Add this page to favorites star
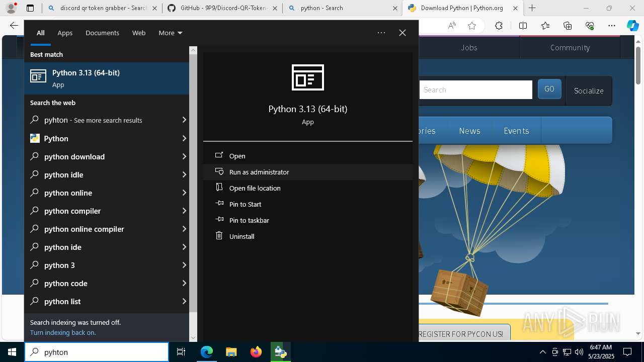This screenshot has width=644, height=362. pos(471,26)
